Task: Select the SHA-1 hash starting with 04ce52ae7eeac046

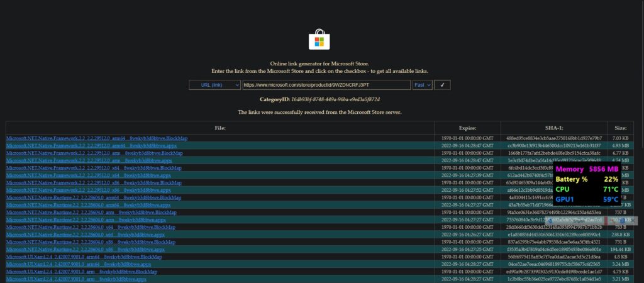Action: click(554, 264)
